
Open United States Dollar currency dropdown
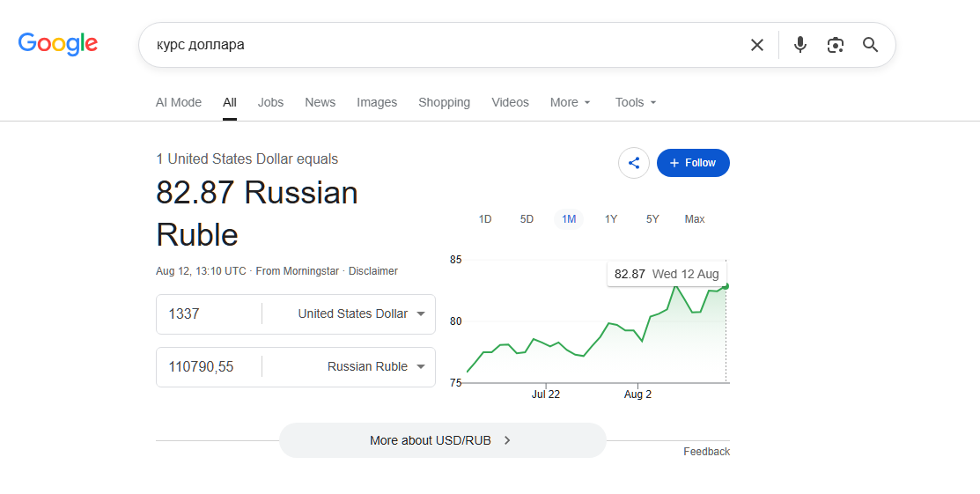coord(362,313)
